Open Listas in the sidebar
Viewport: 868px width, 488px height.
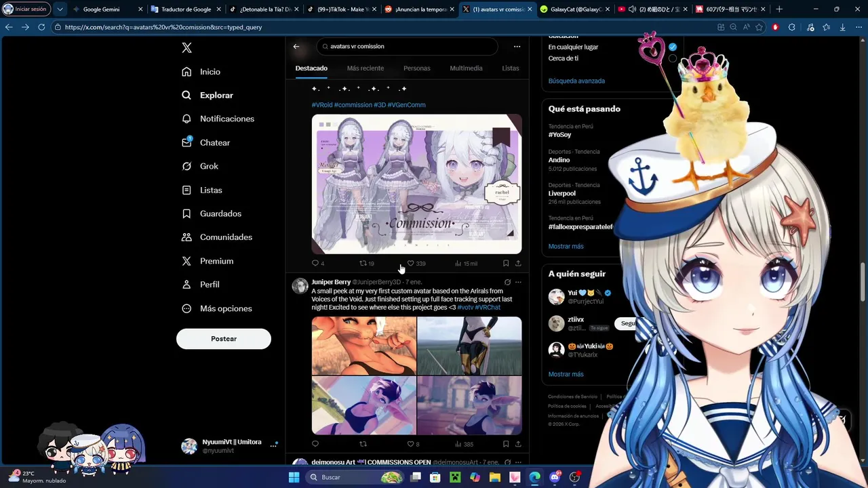tap(201, 190)
